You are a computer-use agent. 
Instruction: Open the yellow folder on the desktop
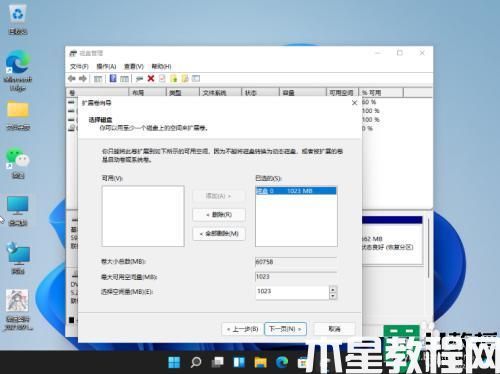[18, 115]
